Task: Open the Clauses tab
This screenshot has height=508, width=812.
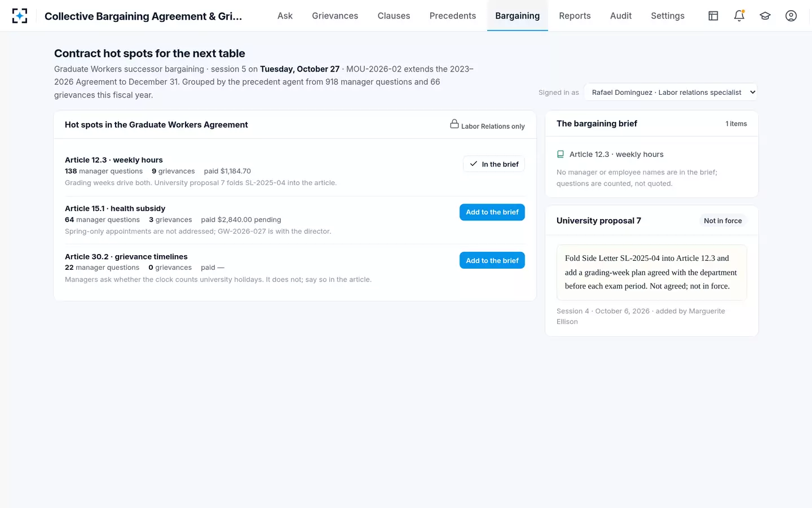Action: pos(394,16)
